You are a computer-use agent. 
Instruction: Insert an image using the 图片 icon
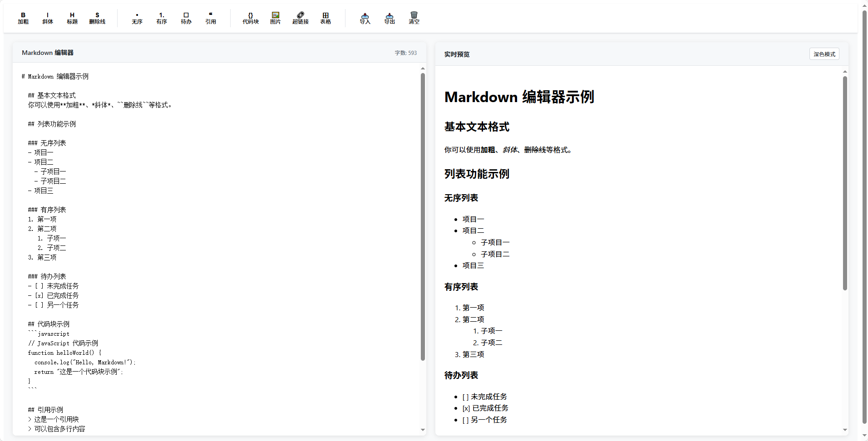[x=275, y=18]
